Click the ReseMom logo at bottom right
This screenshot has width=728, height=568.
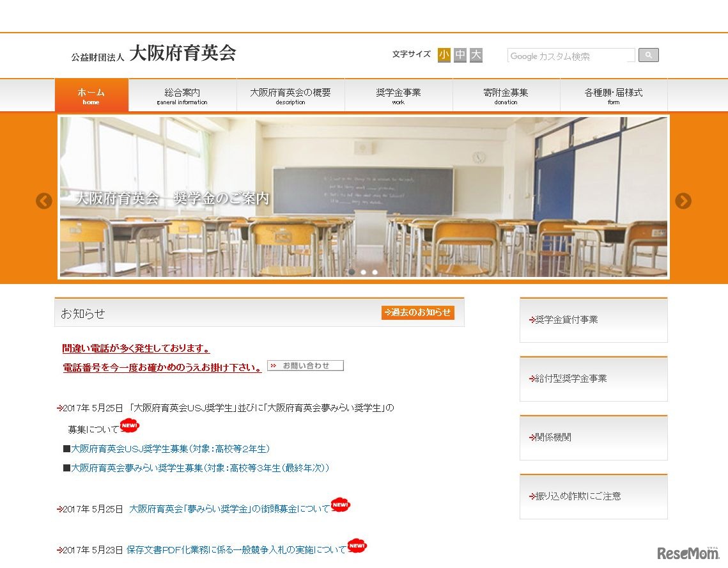tap(688, 551)
